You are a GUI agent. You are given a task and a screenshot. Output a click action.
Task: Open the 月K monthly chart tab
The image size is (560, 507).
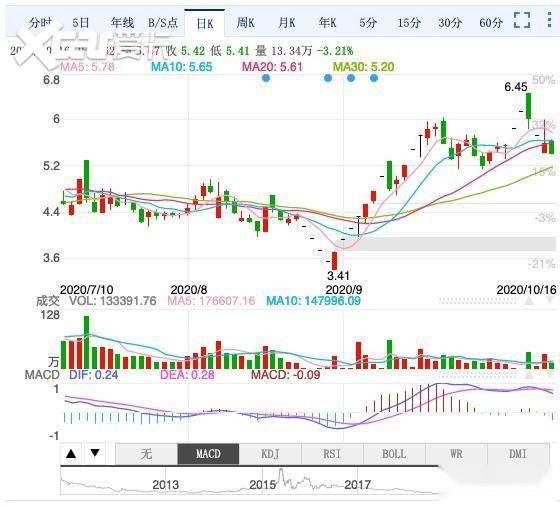287,23
